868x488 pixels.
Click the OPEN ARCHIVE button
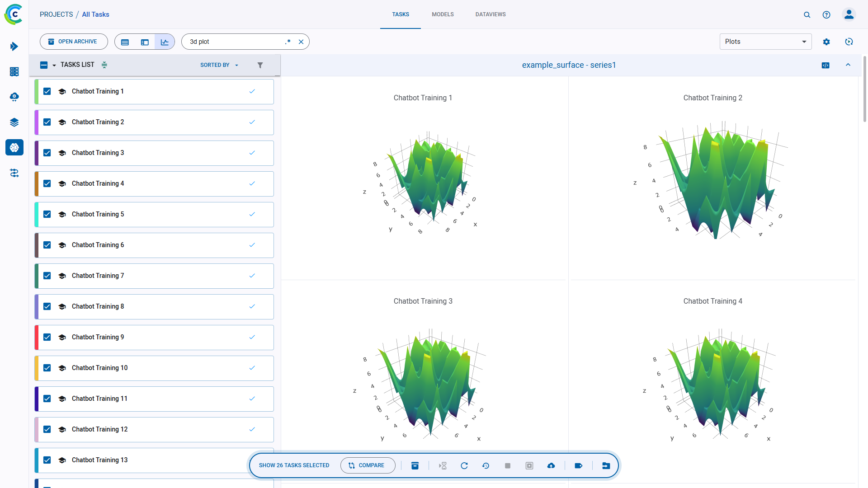[74, 42]
